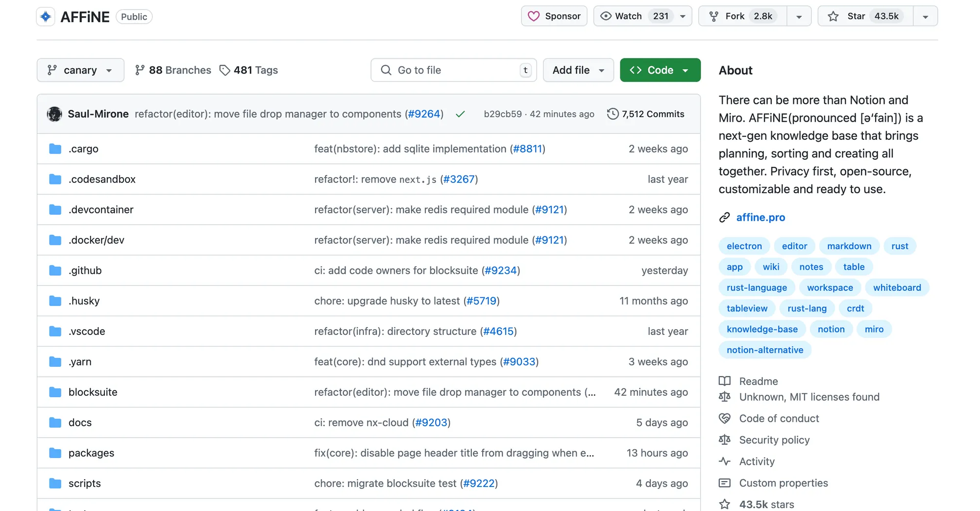Star the AFFiNE repository
The image size is (980, 511).
click(x=864, y=16)
